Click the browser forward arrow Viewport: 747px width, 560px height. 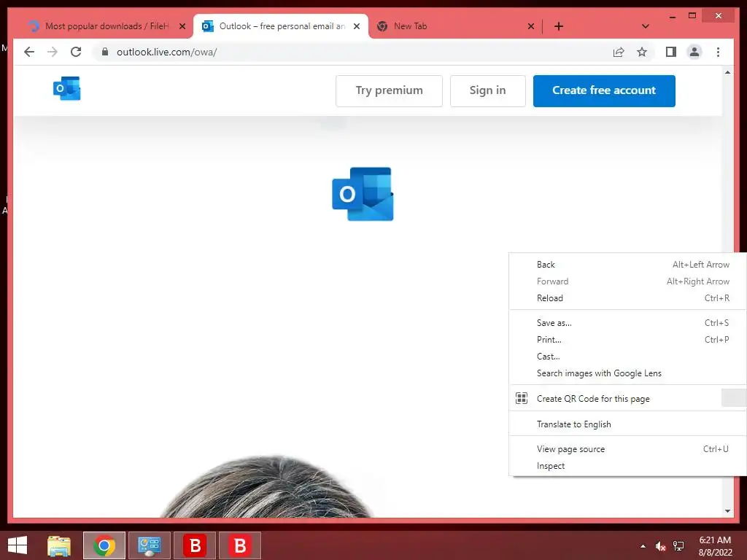(x=53, y=52)
